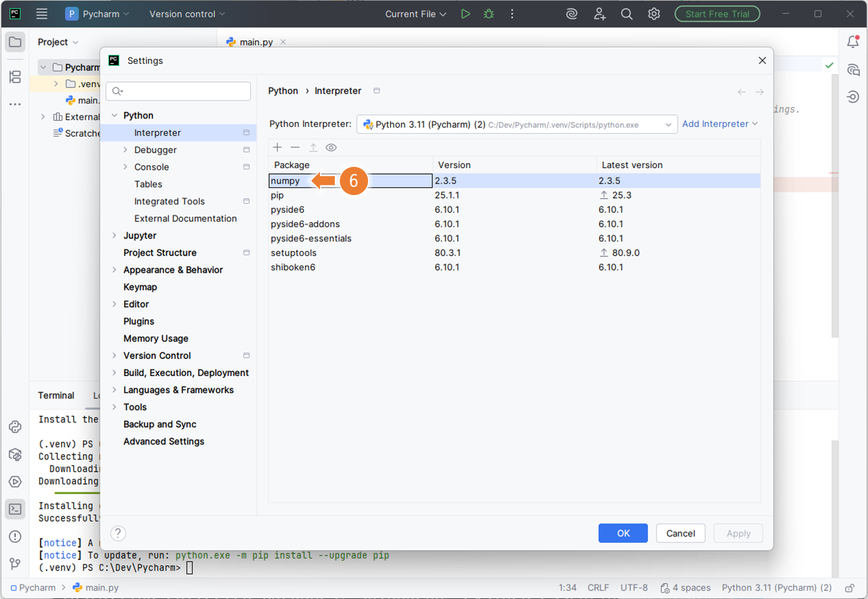Screen dimensions: 868x599
Task: Open IDE settings gear icon
Action: point(654,14)
